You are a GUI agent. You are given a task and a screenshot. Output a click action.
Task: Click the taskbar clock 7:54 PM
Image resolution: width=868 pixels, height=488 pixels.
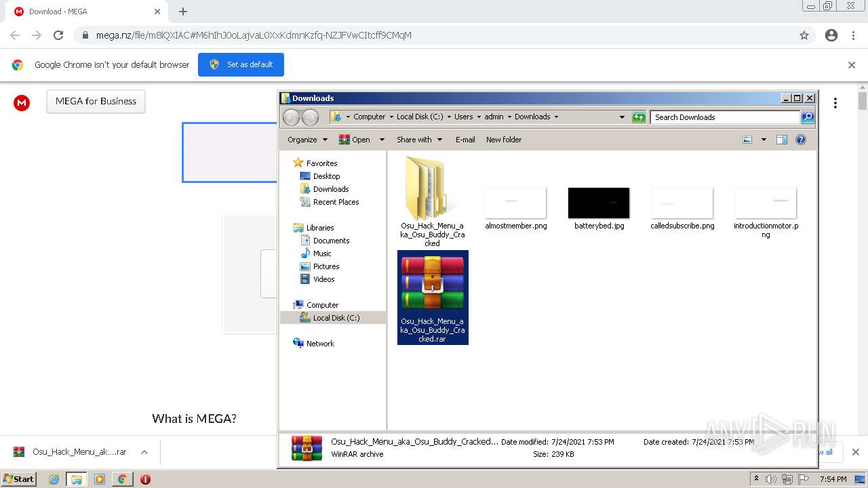point(833,479)
